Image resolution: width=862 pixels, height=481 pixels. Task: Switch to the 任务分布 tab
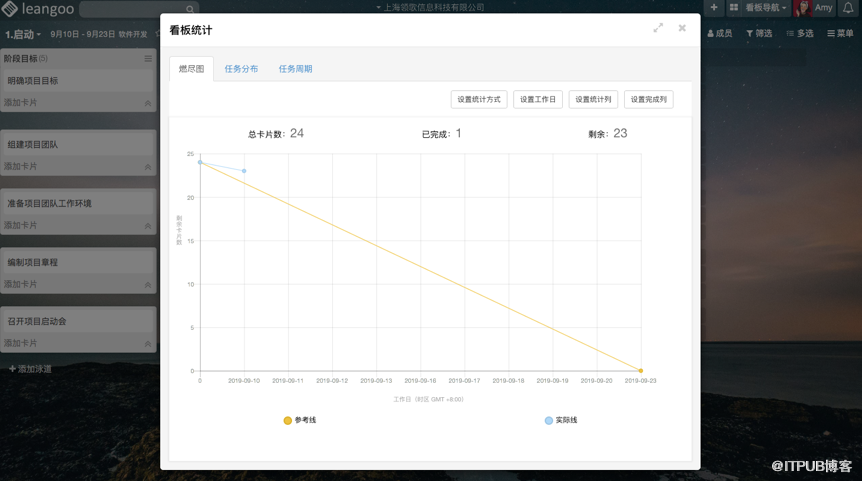point(241,69)
